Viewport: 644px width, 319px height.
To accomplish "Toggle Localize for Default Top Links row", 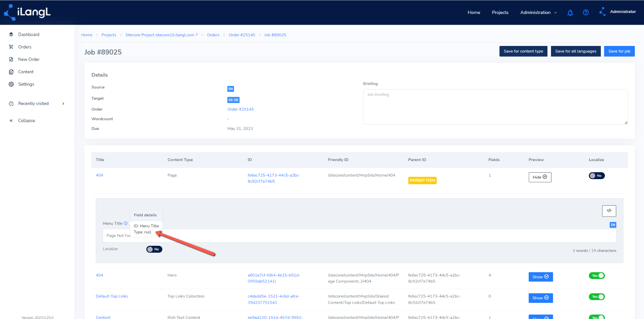I will (596, 297).
